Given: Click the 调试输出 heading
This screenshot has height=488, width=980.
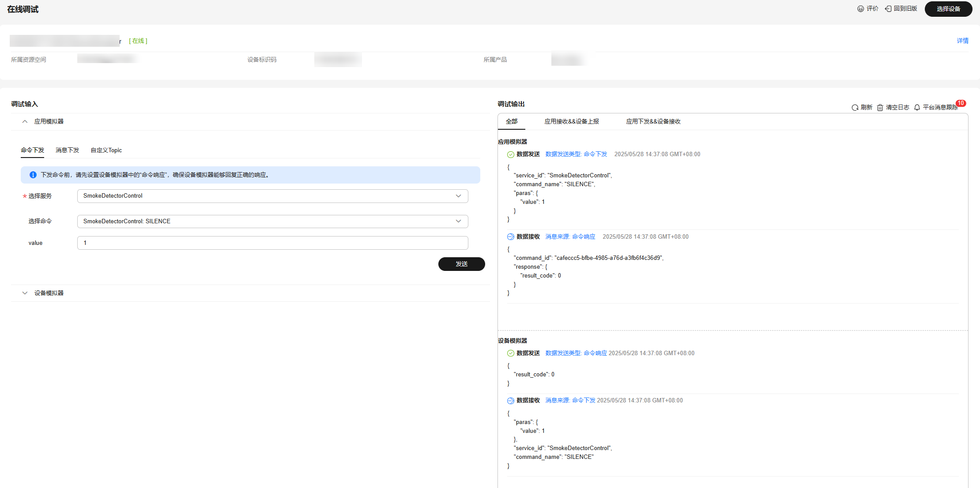Looking at the screenshot, I should 511,104.
